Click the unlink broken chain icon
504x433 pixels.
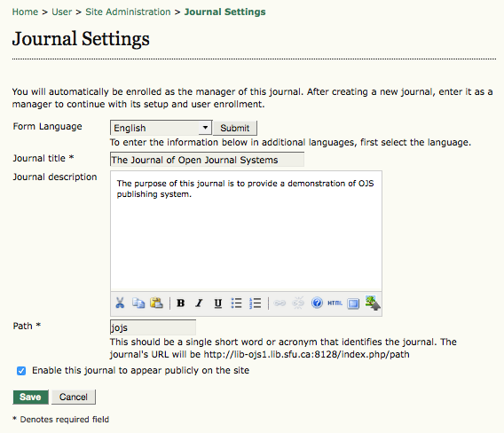point(298,303)
